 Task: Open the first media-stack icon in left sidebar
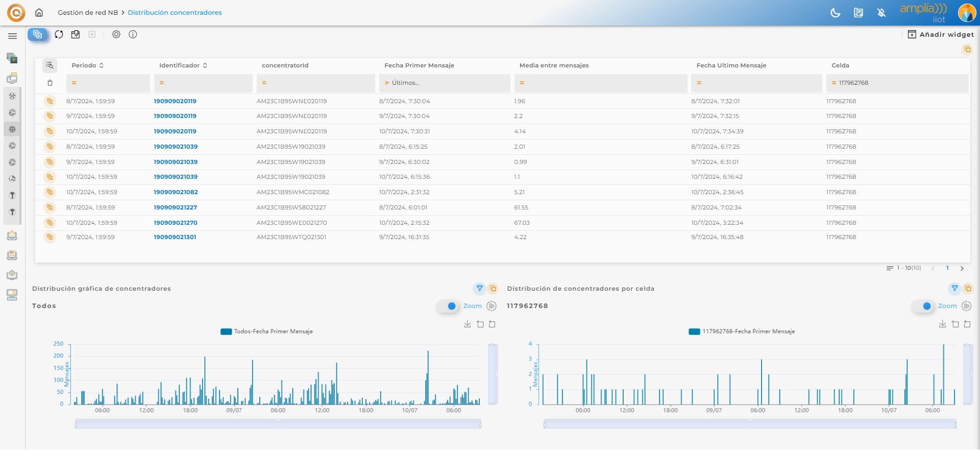pyautogui.click(x=12, y=58)
